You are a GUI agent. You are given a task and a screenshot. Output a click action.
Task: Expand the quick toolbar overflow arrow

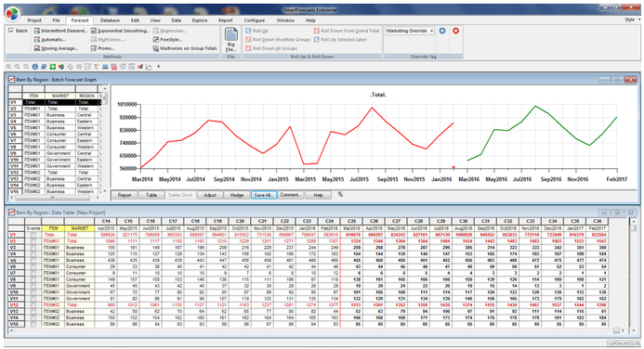pyautogui.click(x=158, y=67)
